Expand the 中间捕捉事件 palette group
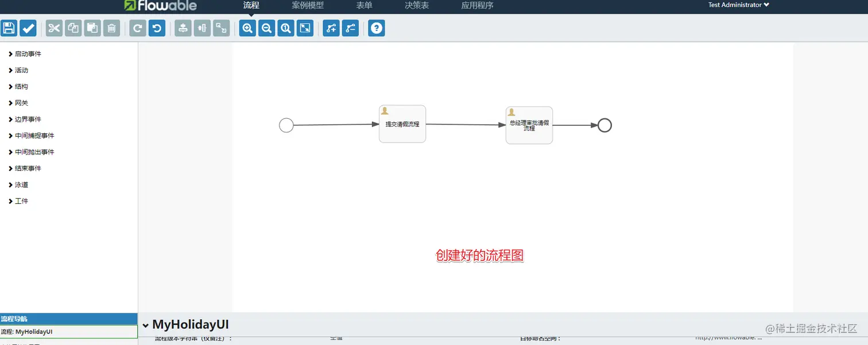 pos(32,135)
